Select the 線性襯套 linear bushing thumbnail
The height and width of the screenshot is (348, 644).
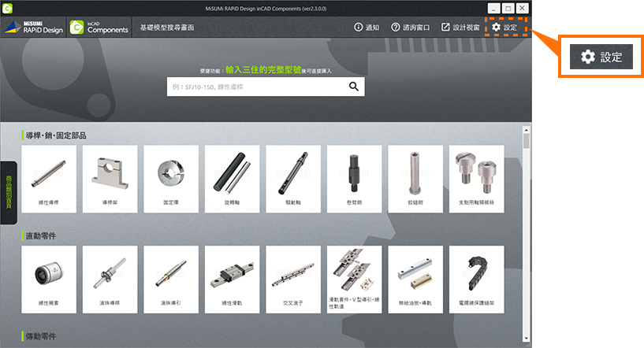tap(48, 280)
